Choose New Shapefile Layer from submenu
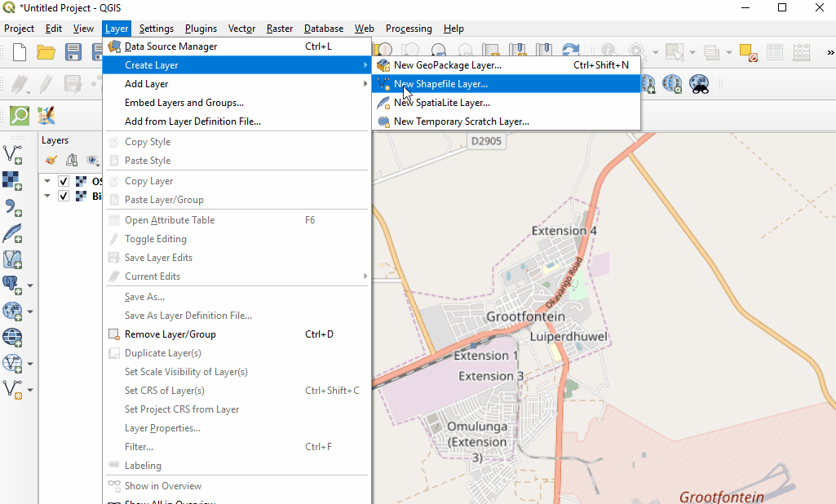The height and width of the screenshot is (504, 836). [x=440, y=84]
